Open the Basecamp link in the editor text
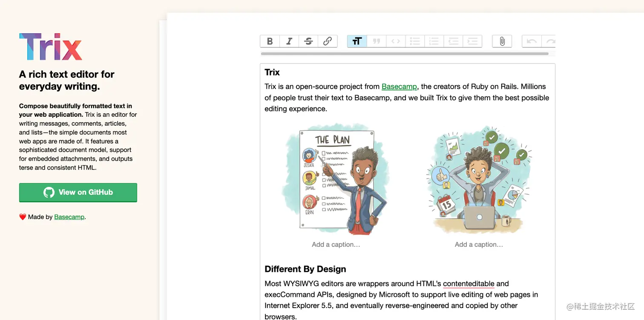 click(x=399, y=86)
